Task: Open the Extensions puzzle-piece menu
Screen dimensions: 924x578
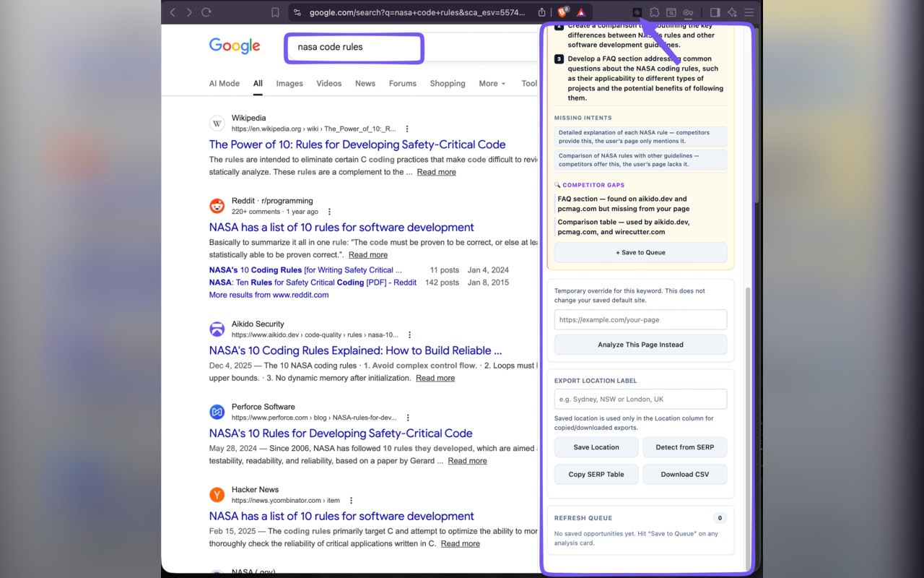Action: [654, 12]
